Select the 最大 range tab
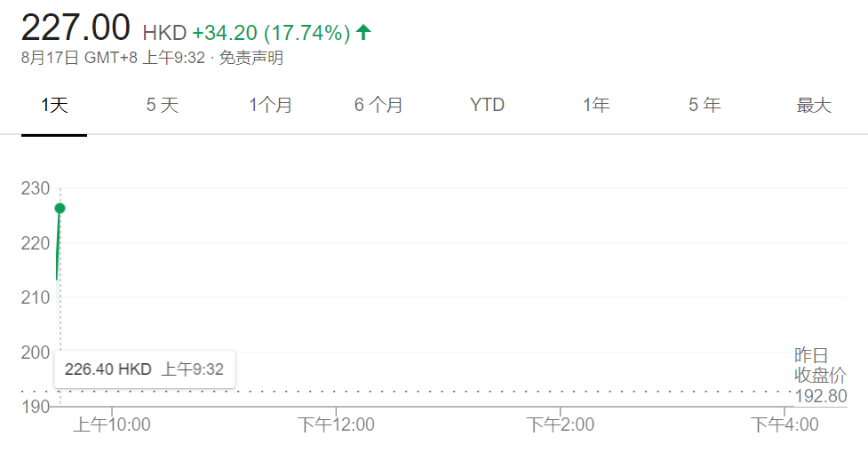This screenshot has width=868, height=460. [x=814, y=105]
